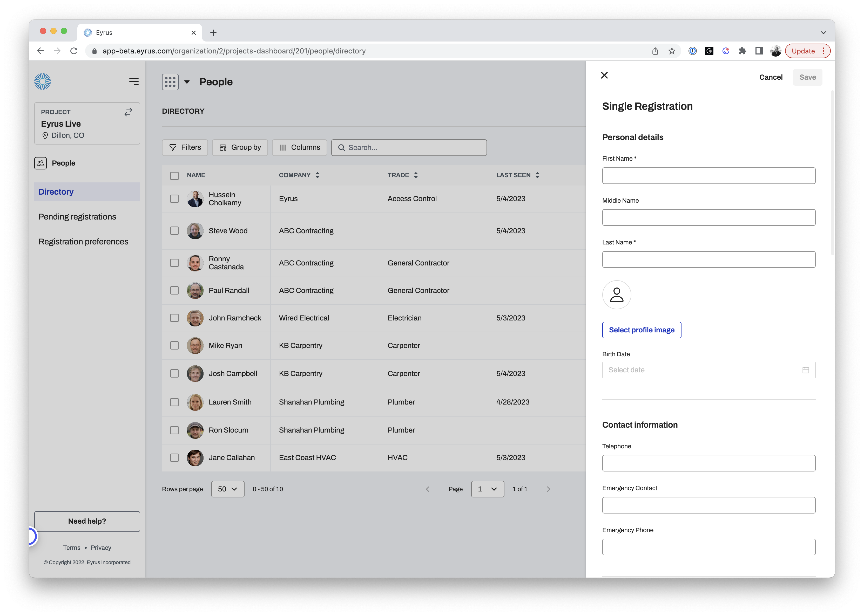Check the box for Ron Slocum

tap(174, 430)
